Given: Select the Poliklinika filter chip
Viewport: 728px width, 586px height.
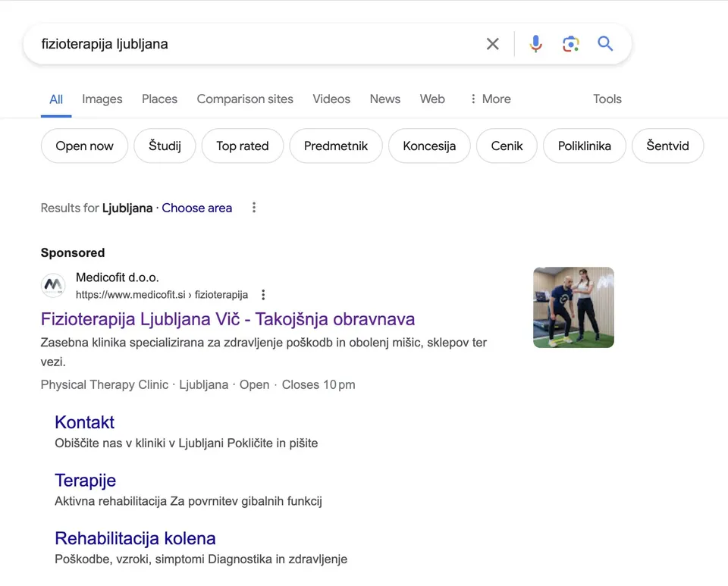Looking at the screenshot, I should pos(585,146).
